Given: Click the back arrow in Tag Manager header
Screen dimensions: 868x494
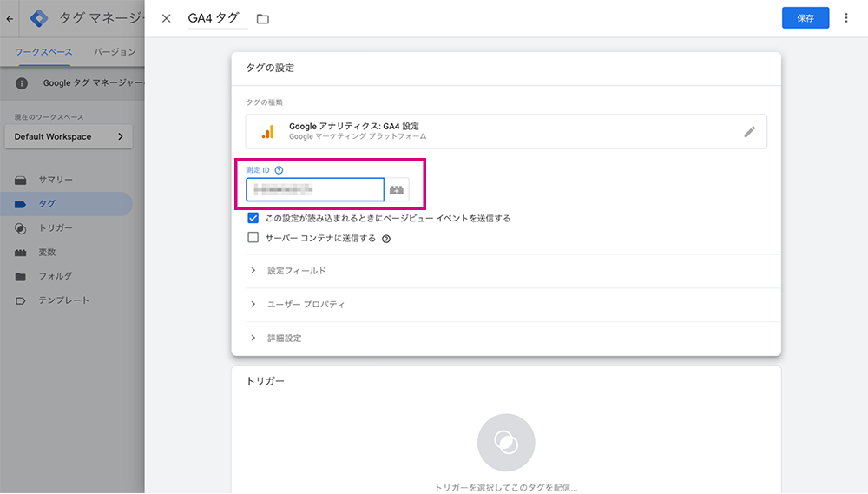Looking at the screenshot, I should pyautogui.click(x=10, y=18).
